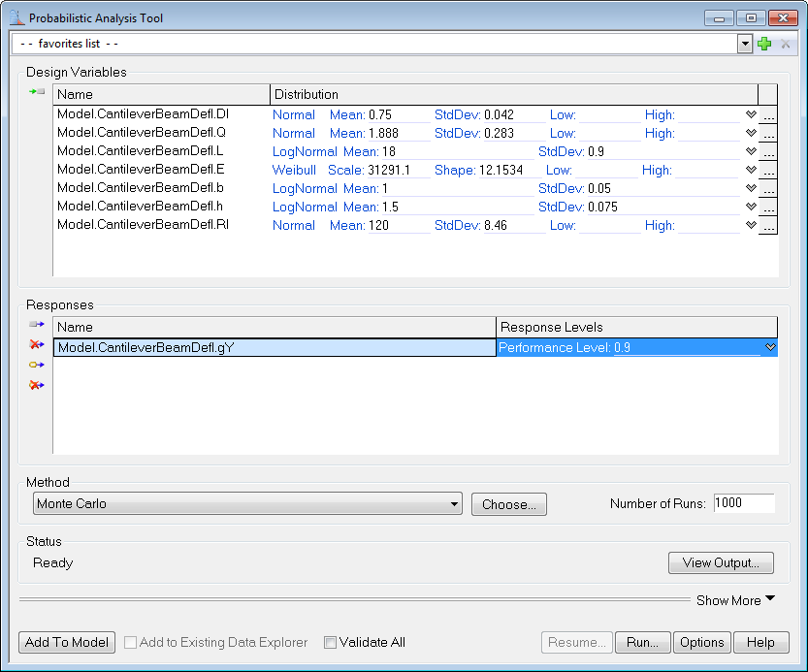Click the upper red-X arrow icon beside Responses

[37, 344]
